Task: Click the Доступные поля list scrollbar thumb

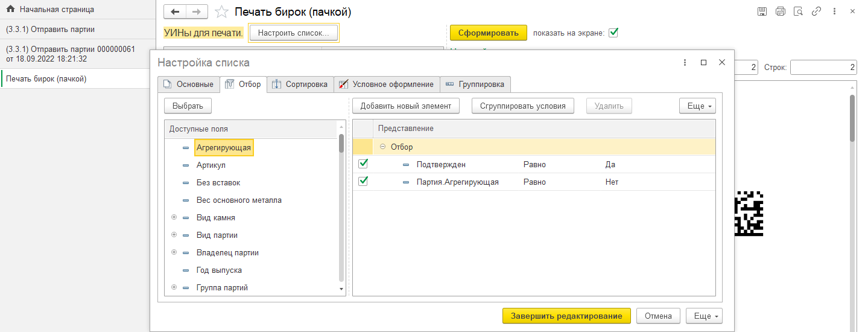Action: pyautogui.click(x=341, y=144)
